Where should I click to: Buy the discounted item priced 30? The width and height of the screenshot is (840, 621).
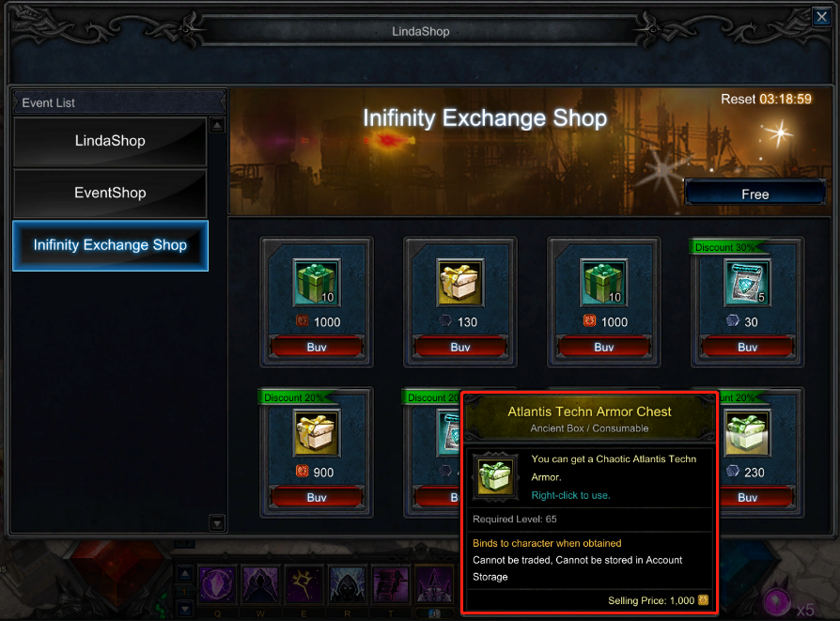point(747,347)
